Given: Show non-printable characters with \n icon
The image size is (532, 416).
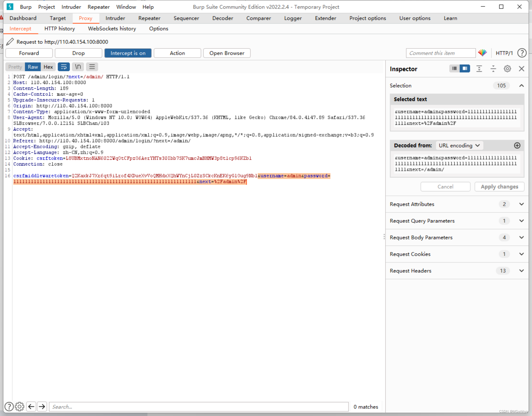Looking at the screenshot, I should 78,67.
